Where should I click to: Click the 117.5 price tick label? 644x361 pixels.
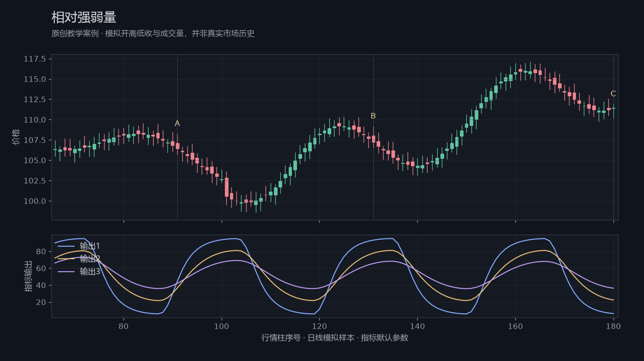click(35, 59)
